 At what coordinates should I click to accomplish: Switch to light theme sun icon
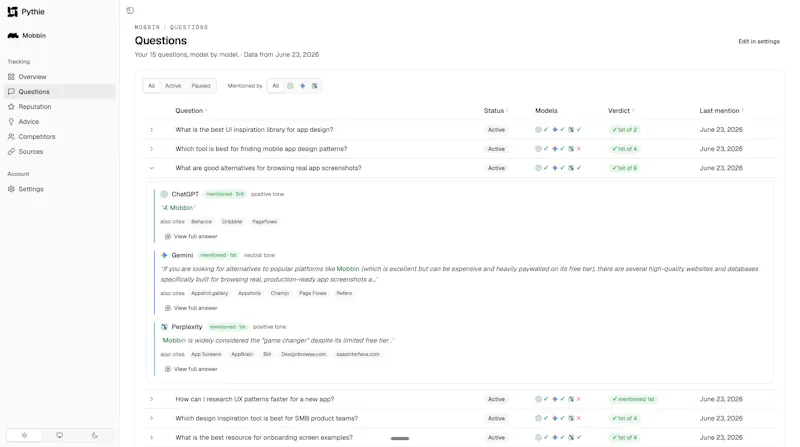tap(24, 435)
